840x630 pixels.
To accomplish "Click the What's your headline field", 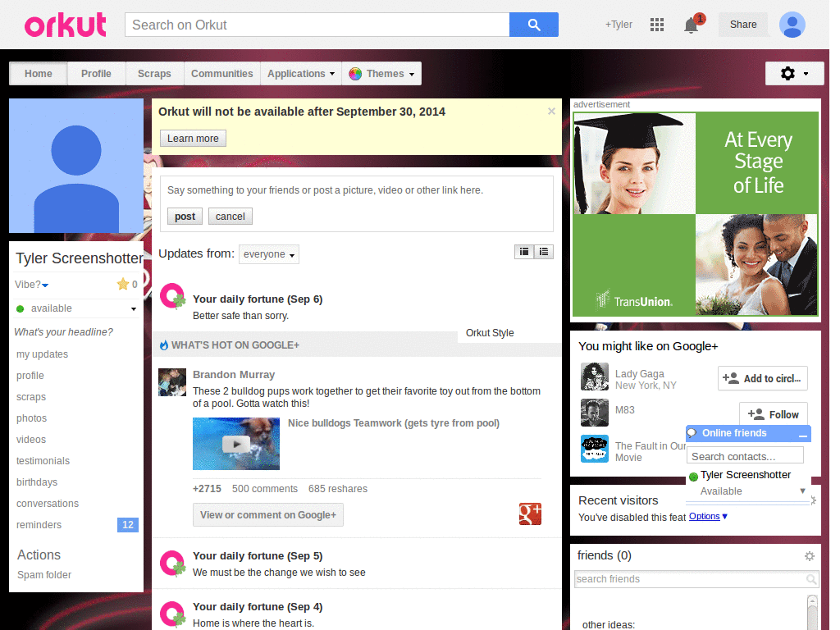I will click(64, 332).
